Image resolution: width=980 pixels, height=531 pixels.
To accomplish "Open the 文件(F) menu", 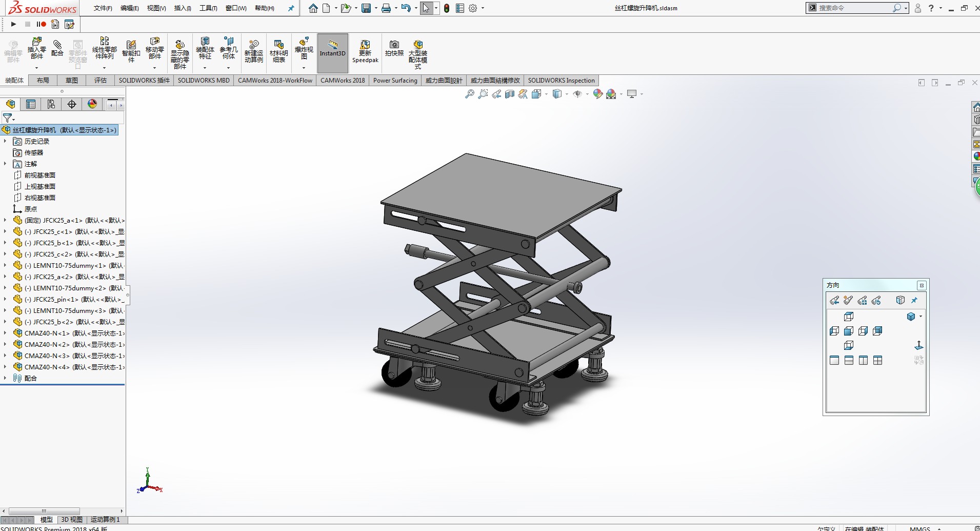I will 103,8.
